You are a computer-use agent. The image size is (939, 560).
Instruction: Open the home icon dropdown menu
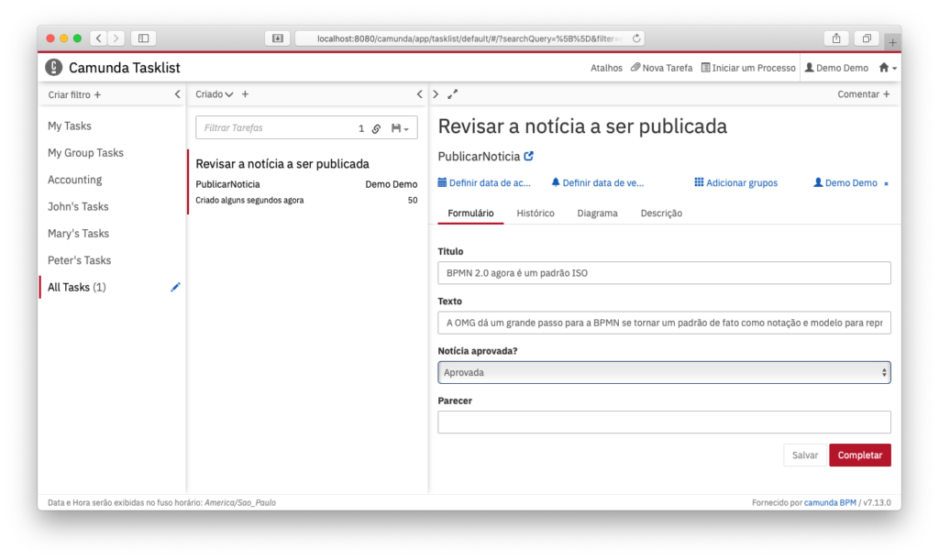(x=887, y=68)
